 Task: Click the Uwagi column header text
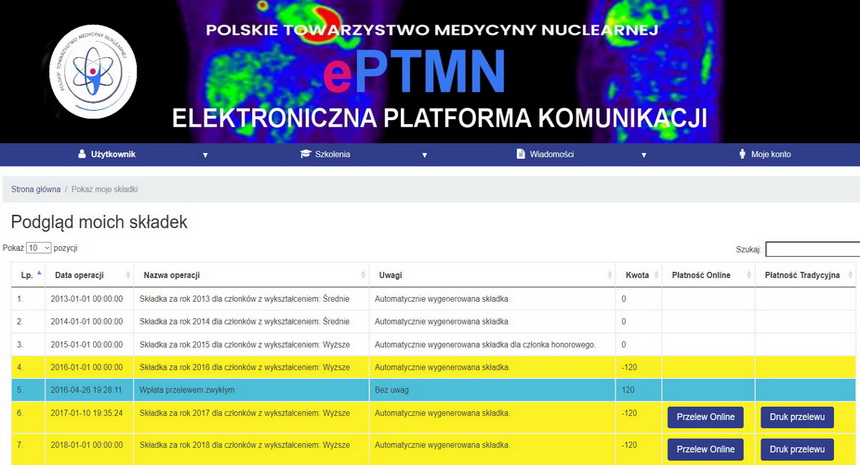[x=391, y=275]
